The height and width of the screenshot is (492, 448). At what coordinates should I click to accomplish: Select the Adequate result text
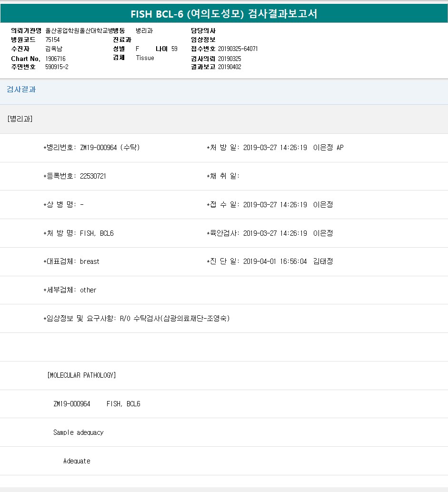point(77,461)
